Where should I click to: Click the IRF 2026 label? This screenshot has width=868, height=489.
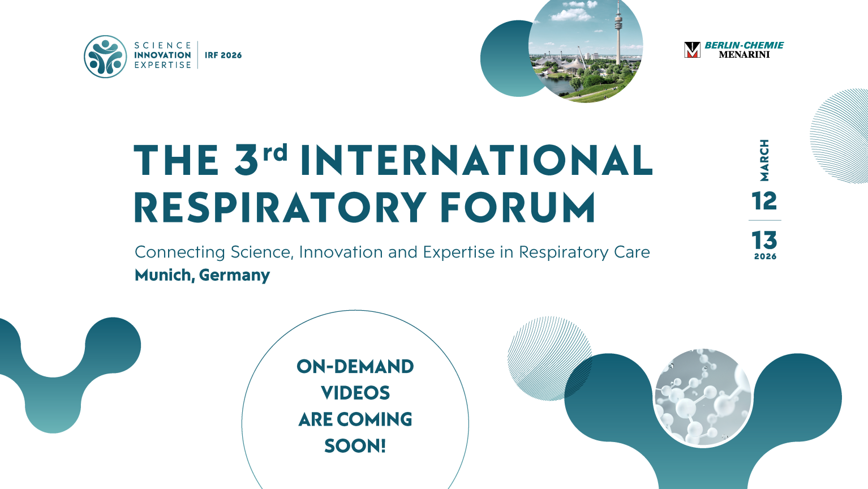(223, 55)
